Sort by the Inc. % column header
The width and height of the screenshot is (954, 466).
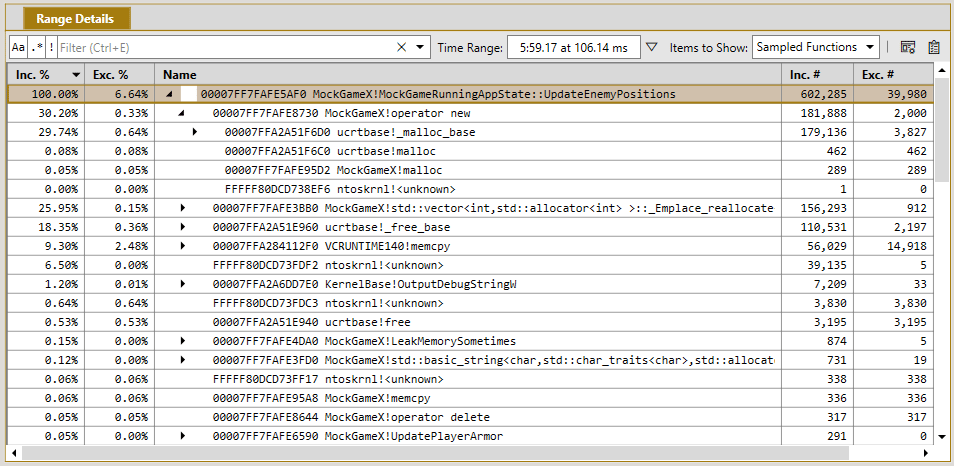tap(46, 75)
